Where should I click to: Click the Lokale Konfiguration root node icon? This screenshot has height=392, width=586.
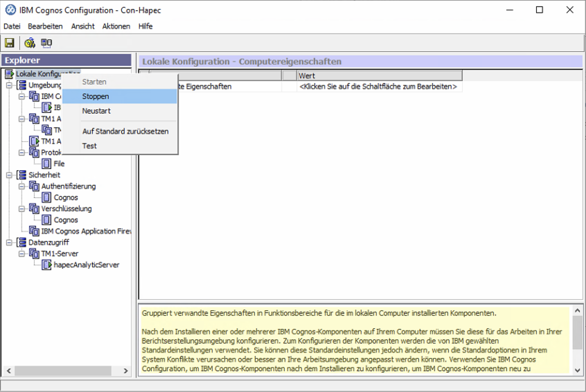tap(9, 74)
